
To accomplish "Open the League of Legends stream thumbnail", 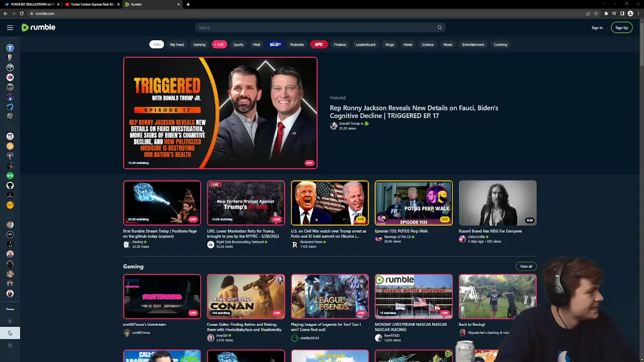I will pyautogui.click(x=330, y=297).
